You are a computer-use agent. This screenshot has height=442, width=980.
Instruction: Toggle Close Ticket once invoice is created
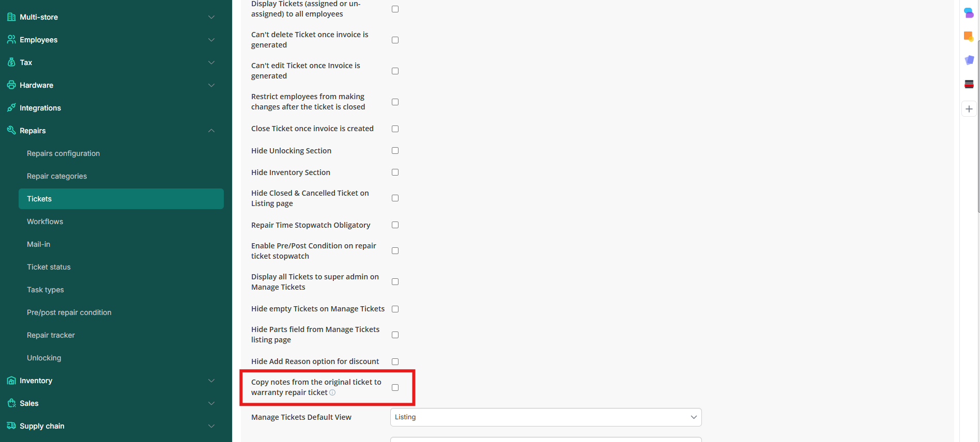point(395,129)
